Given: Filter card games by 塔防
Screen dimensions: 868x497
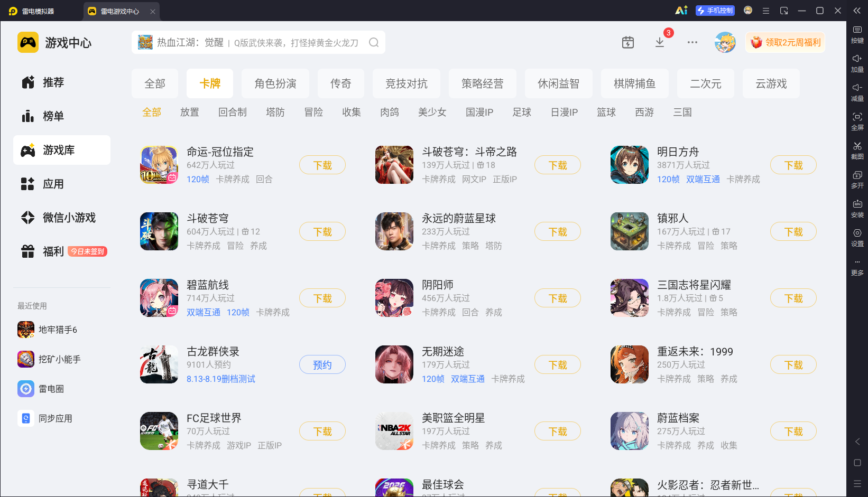Looking at the screenshot, I should (275, 112).
